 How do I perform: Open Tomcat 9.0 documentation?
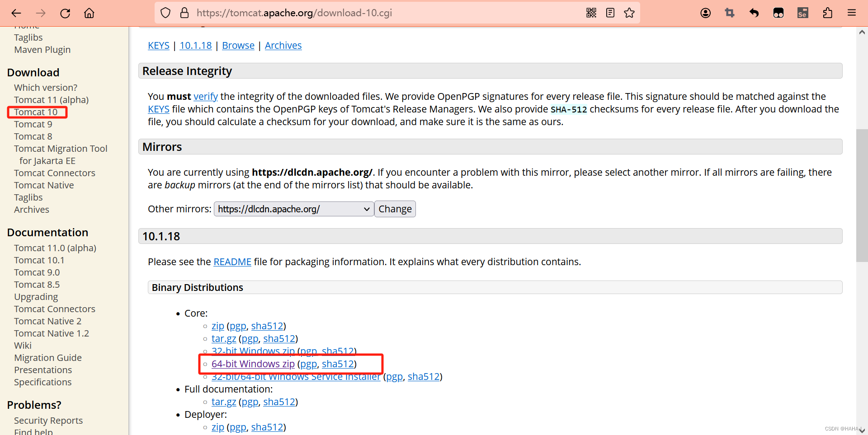tap(37, 272)
